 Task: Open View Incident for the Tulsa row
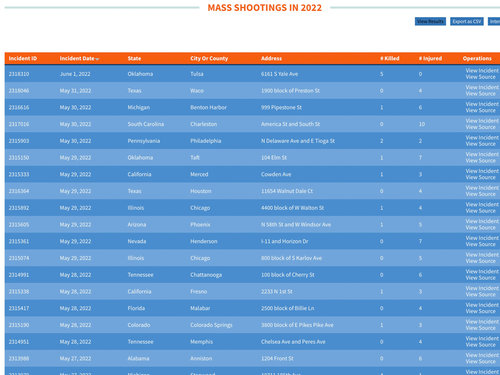click(x=482, y=71)
